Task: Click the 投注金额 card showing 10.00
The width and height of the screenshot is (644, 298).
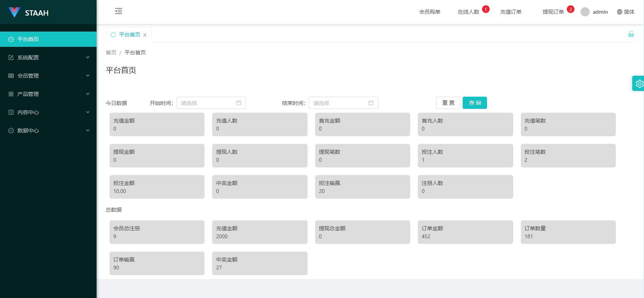Action: coord(157,187)
